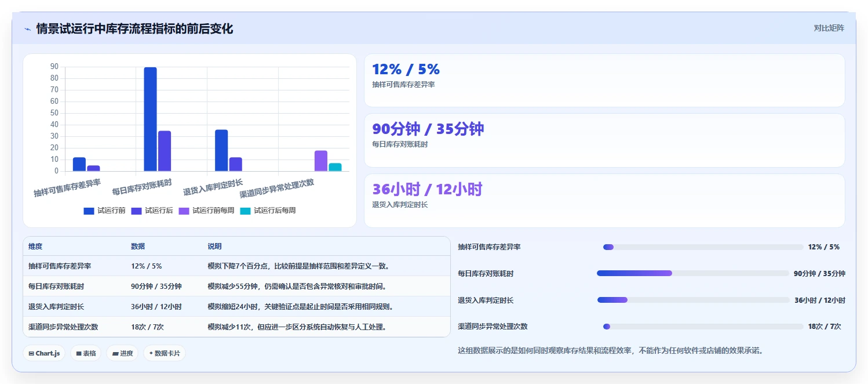This screenshot has height=384, width=868.
Task: Click the 说明 column header
Action: coord(214,247)
